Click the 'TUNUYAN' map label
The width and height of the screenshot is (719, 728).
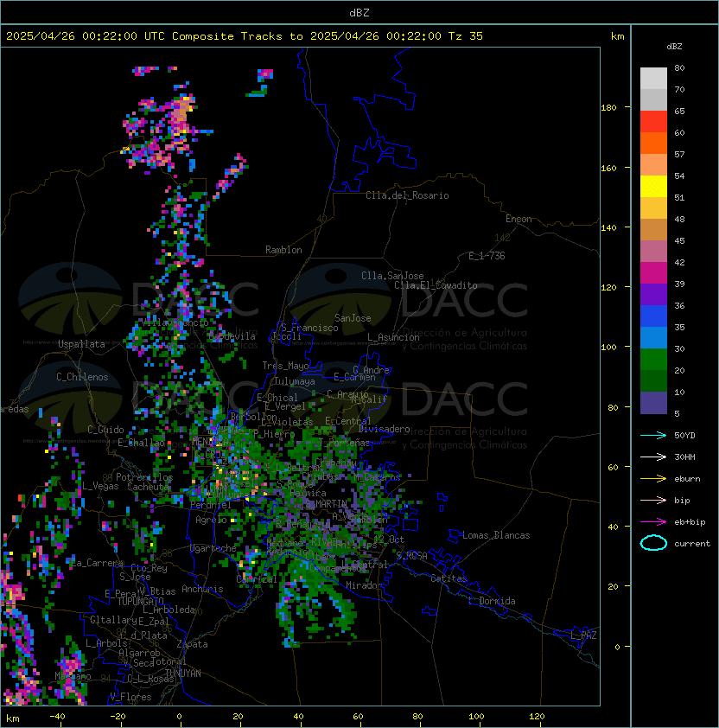(x=183, y=674)
